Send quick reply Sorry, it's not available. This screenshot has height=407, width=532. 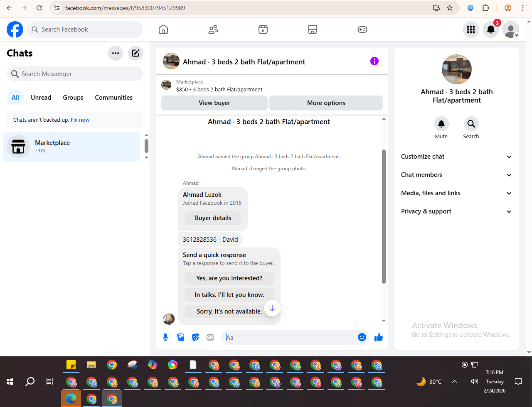coord(229,311)
